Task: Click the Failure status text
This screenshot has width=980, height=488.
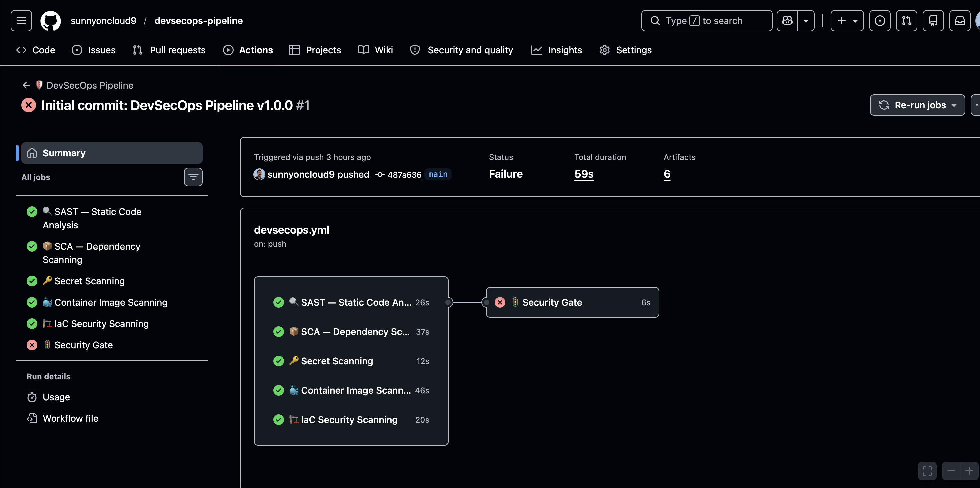Action: (506, 174)
